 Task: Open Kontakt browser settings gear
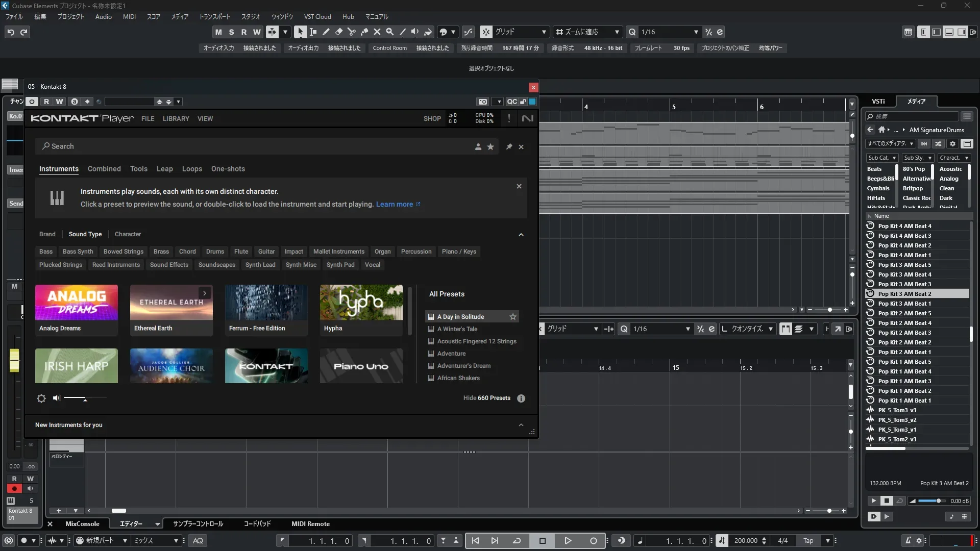click(41, 398)
